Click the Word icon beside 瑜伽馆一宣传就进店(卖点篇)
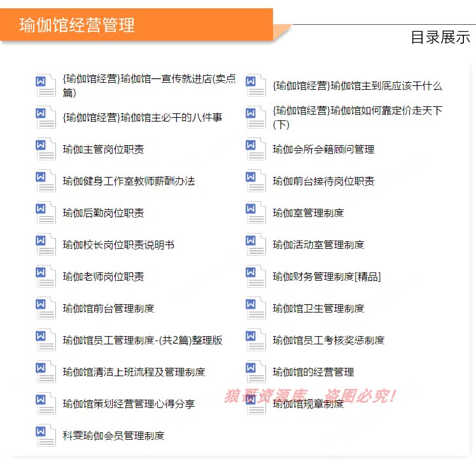The height and width of the screenshot is (464, 476). coord(46,85)
